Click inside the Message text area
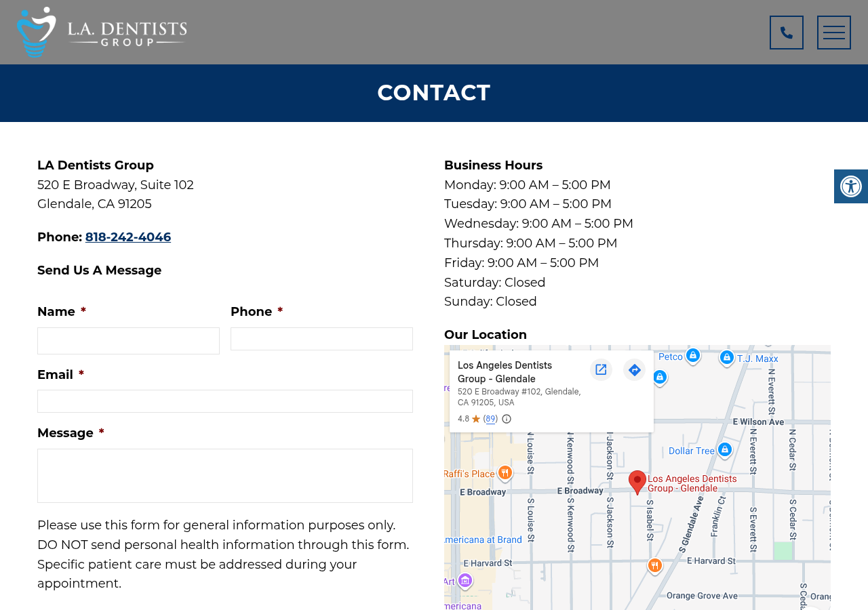The width and height of the screenshot is (868, 610). click(225, 476)
